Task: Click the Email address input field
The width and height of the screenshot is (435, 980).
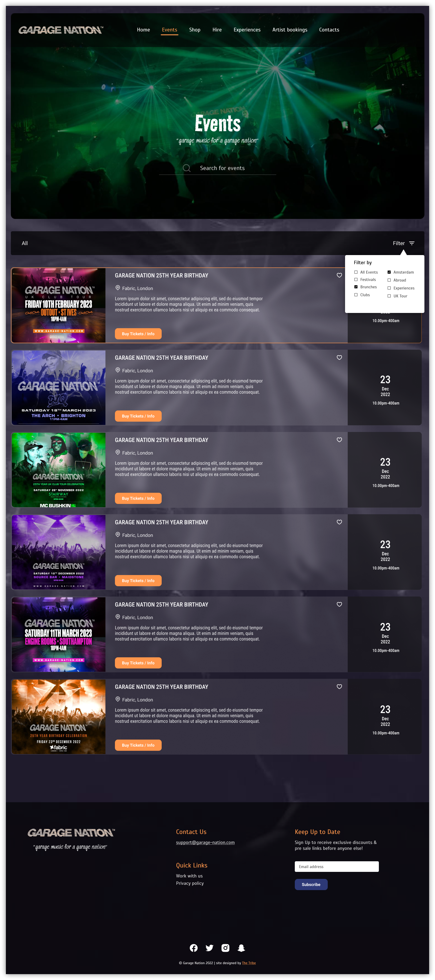Action: click(x=337, y=866)
